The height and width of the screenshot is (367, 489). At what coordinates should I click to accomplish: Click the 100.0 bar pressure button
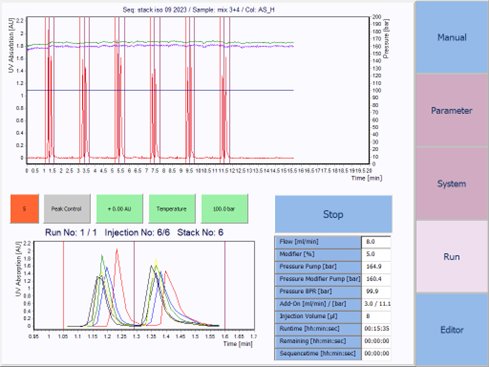(224, 209)
